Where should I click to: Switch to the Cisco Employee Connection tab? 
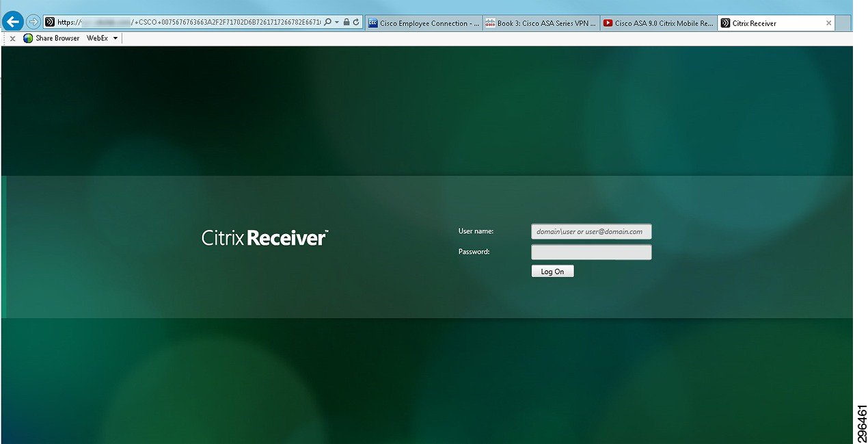[424, 23]
